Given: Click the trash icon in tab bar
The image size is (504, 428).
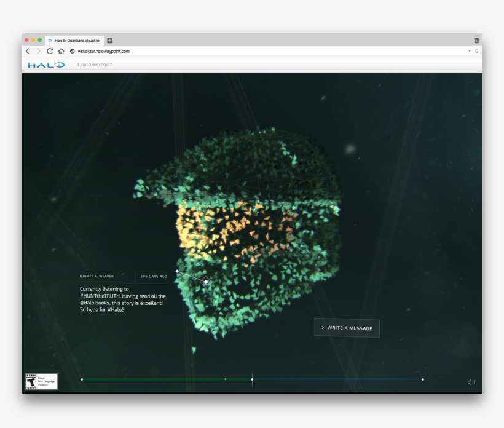Looking at the screenshot, I should (x=476, y=40).
